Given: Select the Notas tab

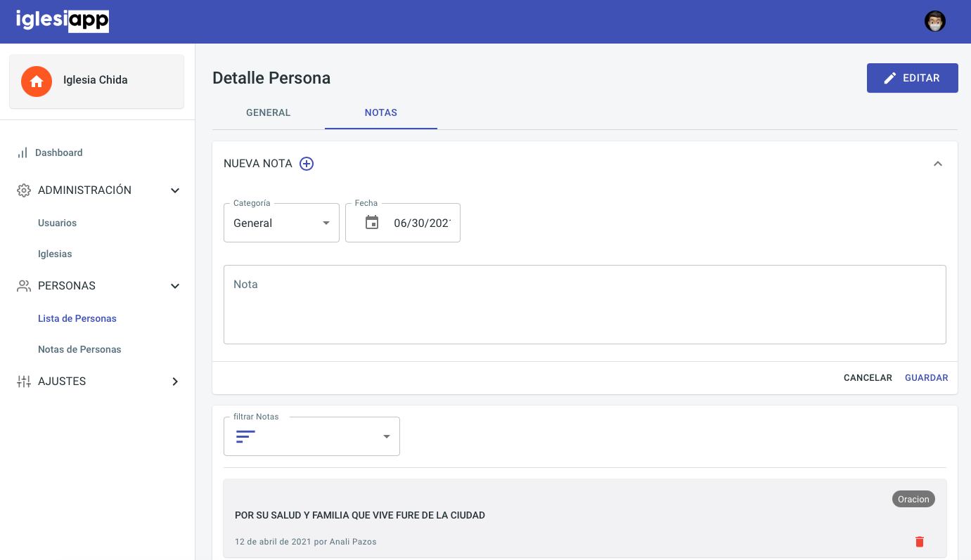Looking at the screenshot, I should coord(381,112).
